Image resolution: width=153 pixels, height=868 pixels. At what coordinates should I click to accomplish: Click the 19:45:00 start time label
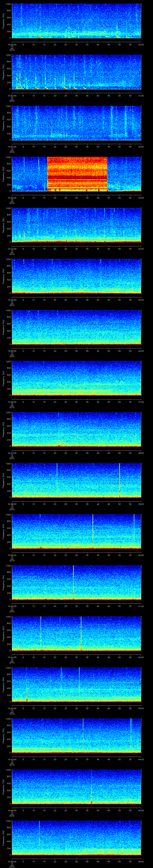coord(12,862)
